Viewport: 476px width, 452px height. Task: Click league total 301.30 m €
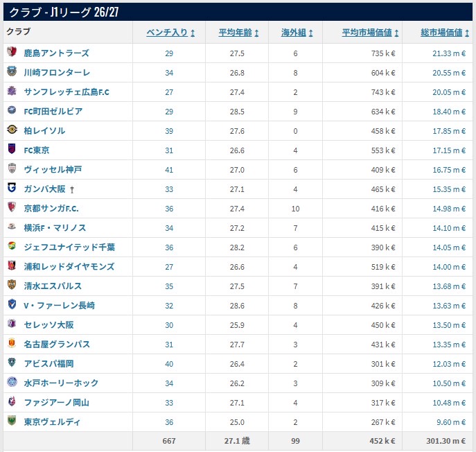coord(446,441)
